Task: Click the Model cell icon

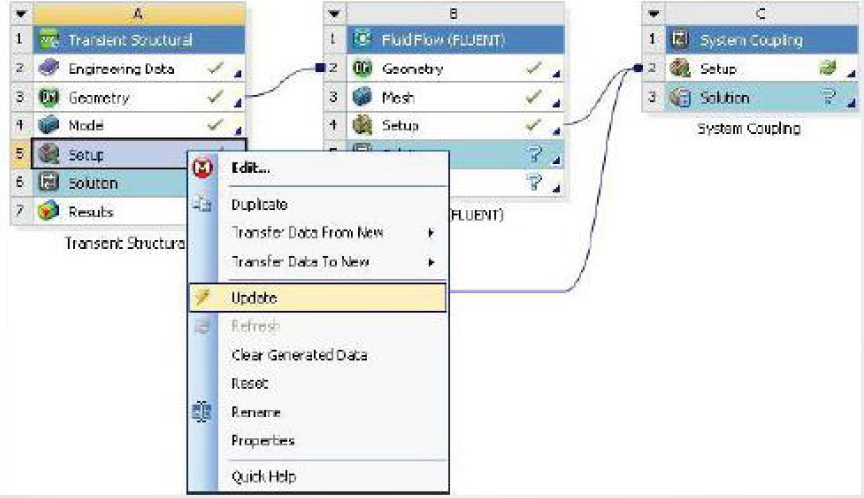Action: [48, 126]
